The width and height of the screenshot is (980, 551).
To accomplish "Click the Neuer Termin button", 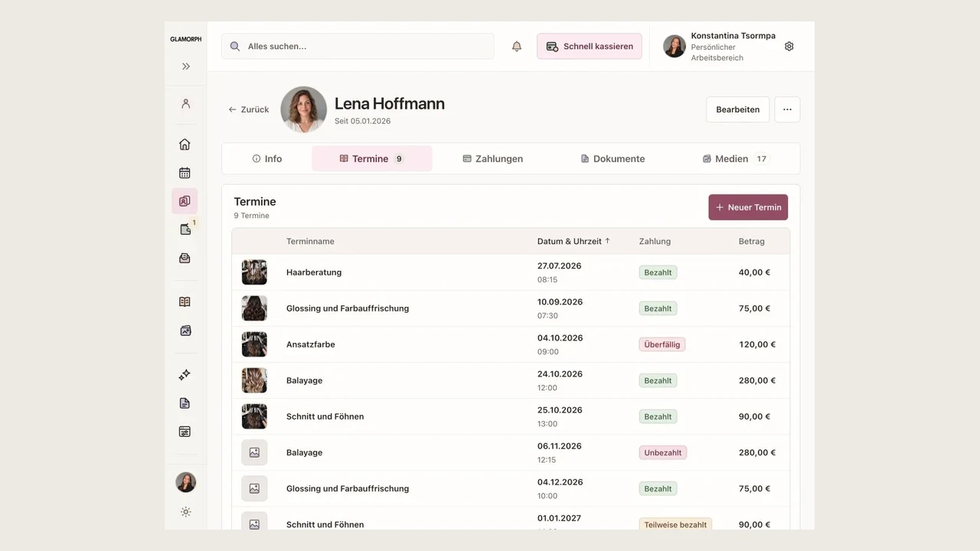I will pos(748,207).
